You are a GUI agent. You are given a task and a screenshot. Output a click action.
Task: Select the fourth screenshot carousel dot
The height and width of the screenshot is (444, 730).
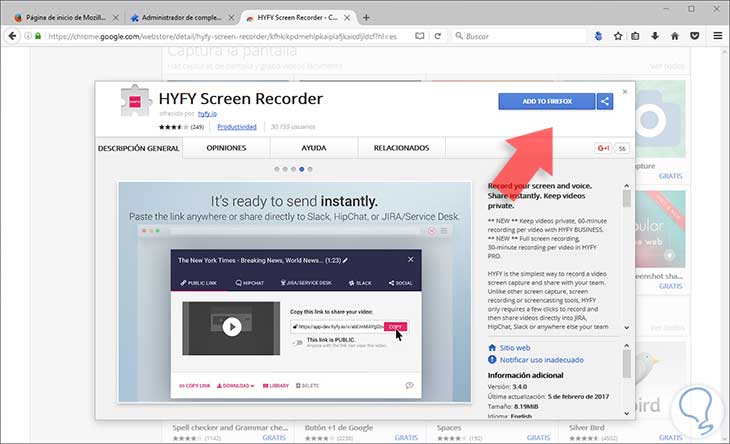point(302,169)
